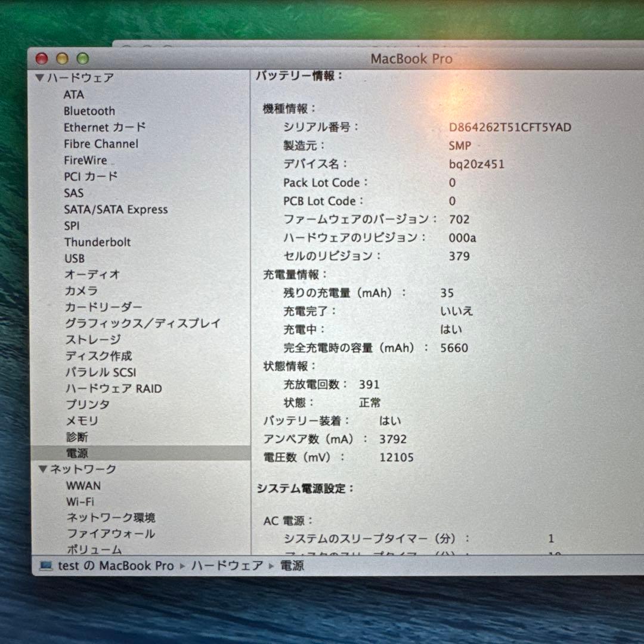Screen dimensions: 644x644
Task: Click the PCB Lot Code label
Action: 323,201
